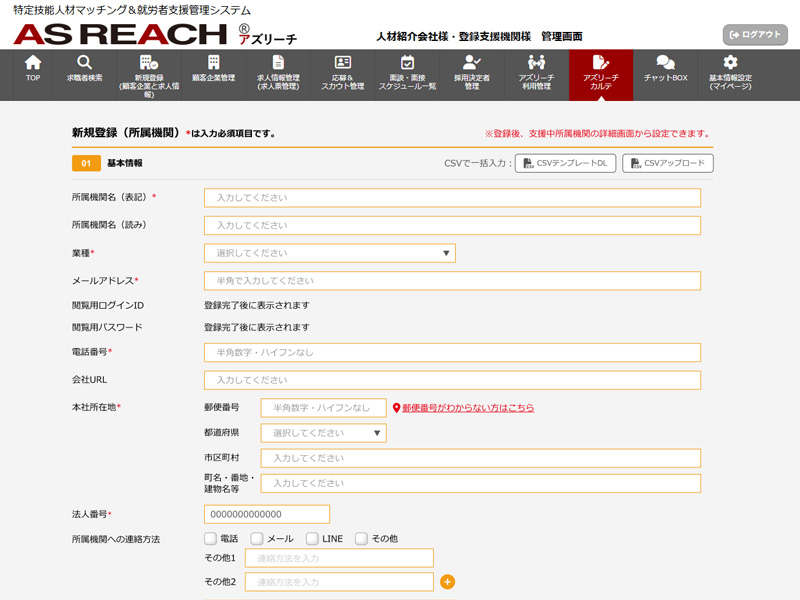
Task: Open 応募＆スカウト管理 ID card icon
Action: pyautogui.click(x=342, y=62)
